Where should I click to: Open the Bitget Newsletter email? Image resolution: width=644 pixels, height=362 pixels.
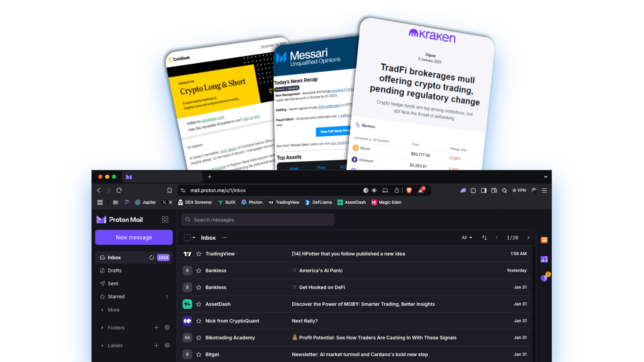click(355, 354)
